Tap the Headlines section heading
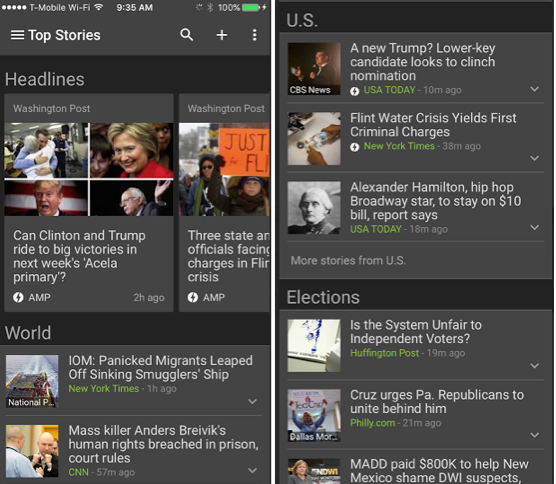This screenshot has height=484, width=556. pos(45,79)
